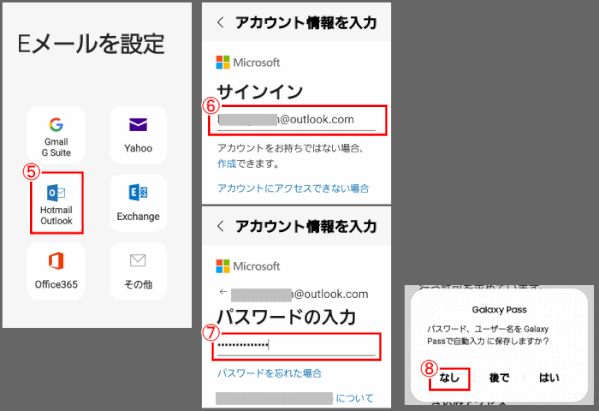Pick the Exchange account icon

[138, 193]
